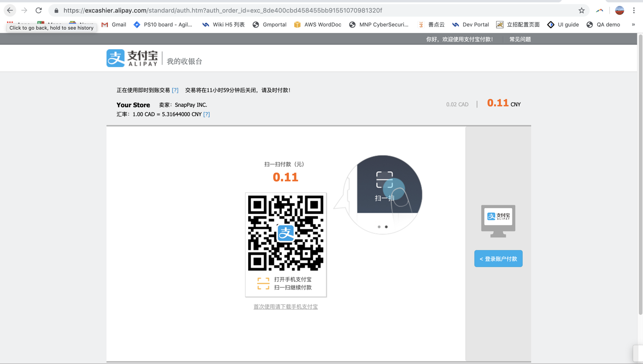Click the [?] help beside the exchange rate

(x=206, y=114)
